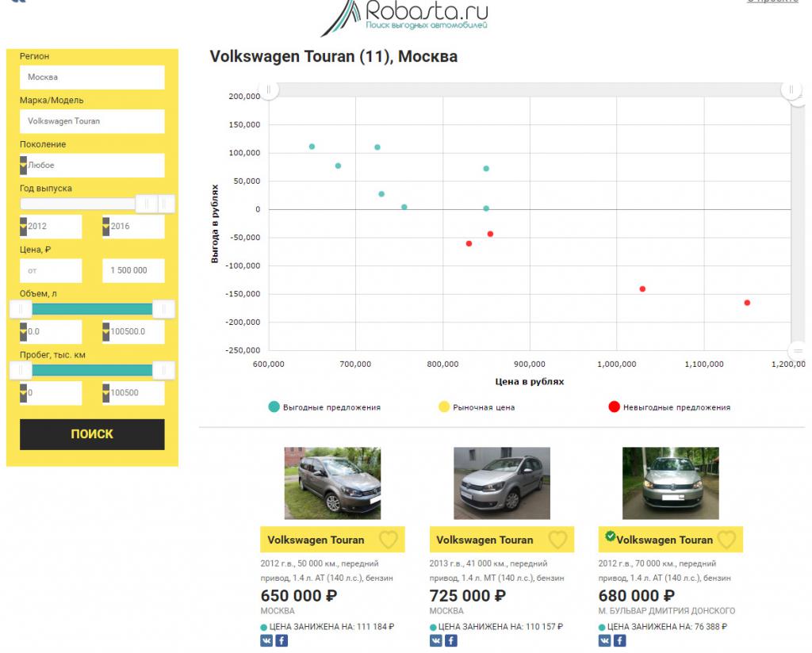Open the 725 000 ₽ Volkswagen Touran listing title
Viewport: 812px width, 653px height.
[485, 540]
